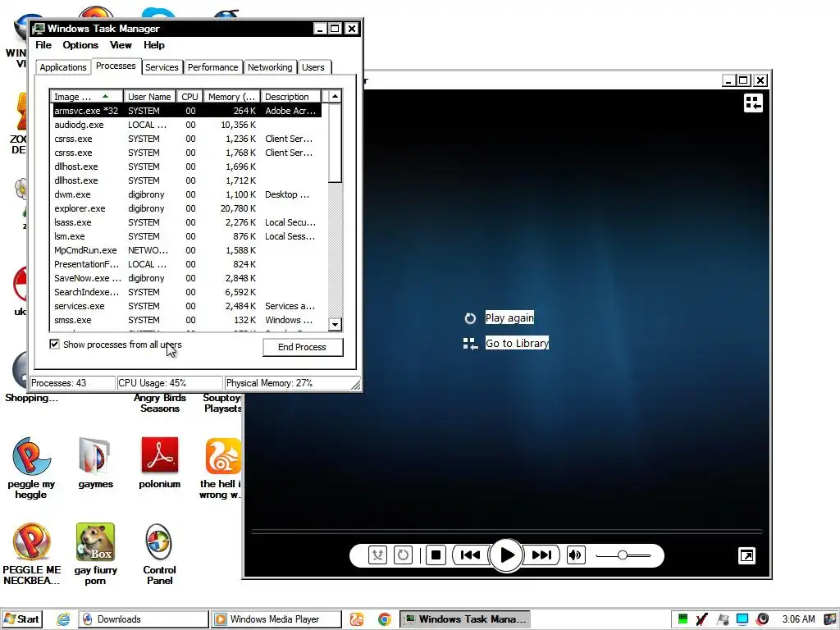
Task: Click the network monitor tray icon
Action: click(742, 619)
